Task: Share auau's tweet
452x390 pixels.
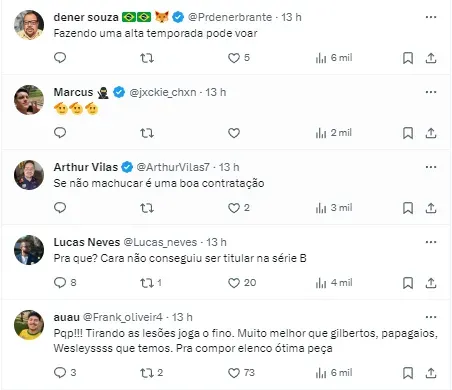Action: click(431, 373)
